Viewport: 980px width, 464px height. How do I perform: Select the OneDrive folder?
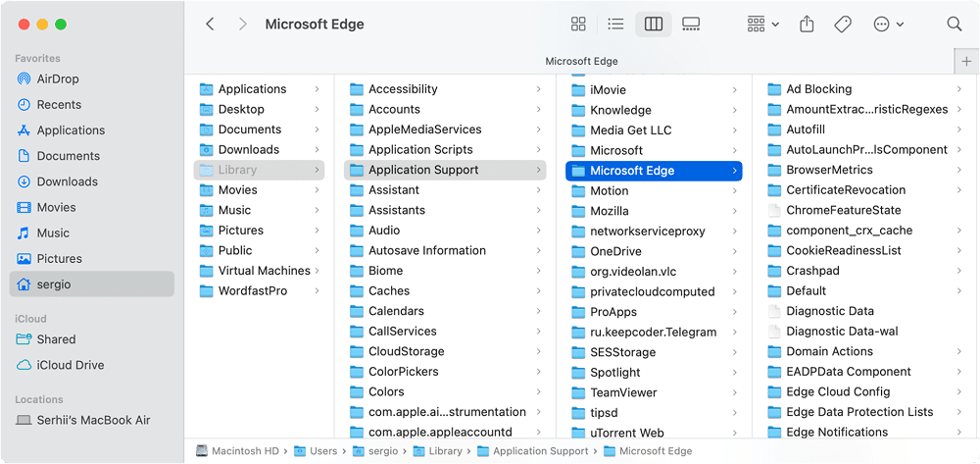pos(654,251)
